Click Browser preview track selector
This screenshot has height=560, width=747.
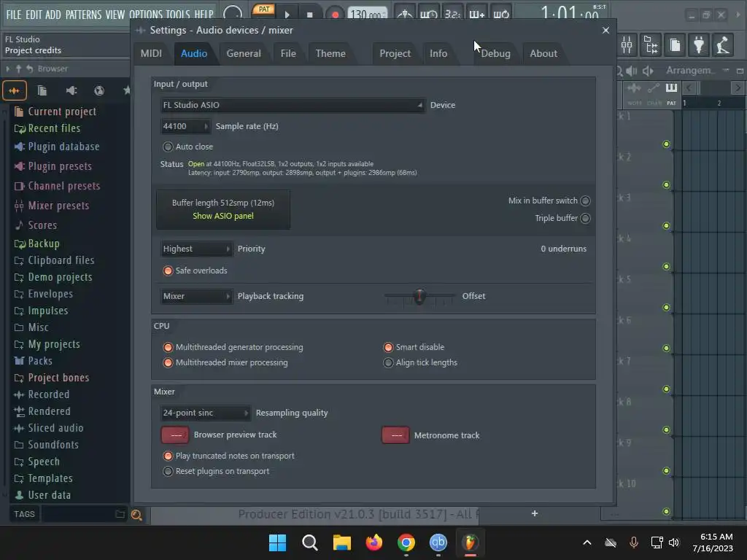coord(175,435)
